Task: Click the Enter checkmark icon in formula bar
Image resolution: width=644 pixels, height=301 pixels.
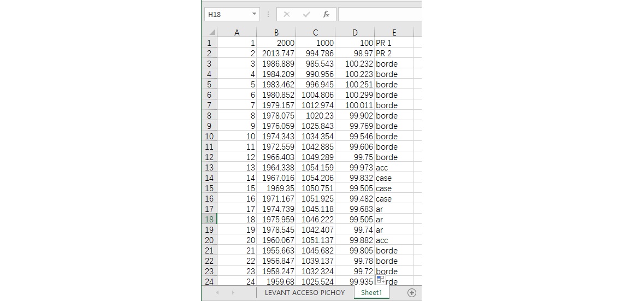Action: point(306,14)
